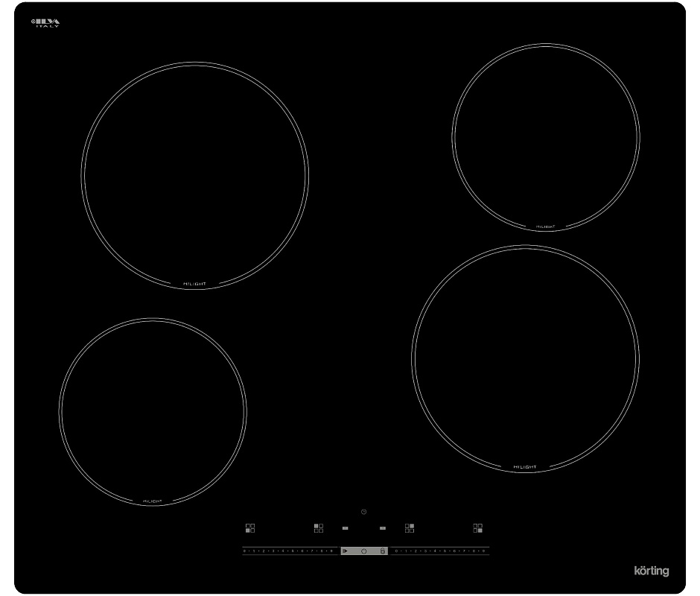Select the rear-left zone selector icon
Viewport: 700px width, 596px height.
319,528
